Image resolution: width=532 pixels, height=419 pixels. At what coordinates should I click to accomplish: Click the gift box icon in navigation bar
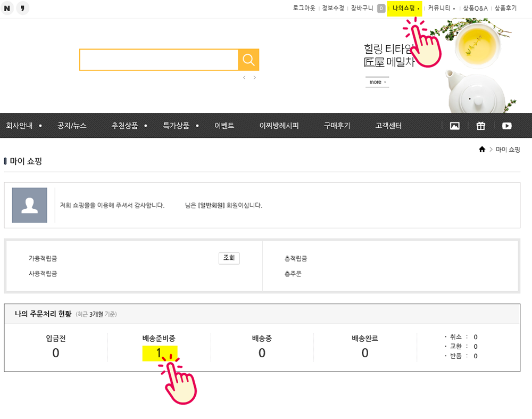tap(481, 126)
